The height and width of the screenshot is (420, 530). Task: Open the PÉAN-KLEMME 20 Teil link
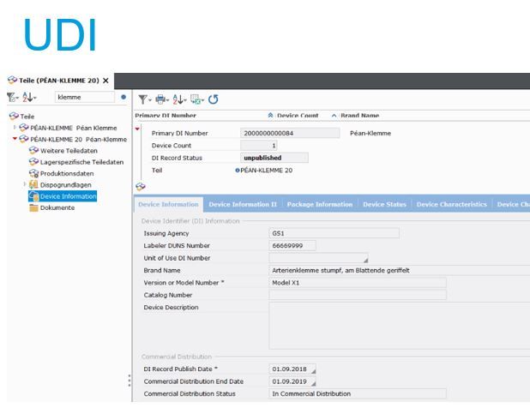[267, 171]
